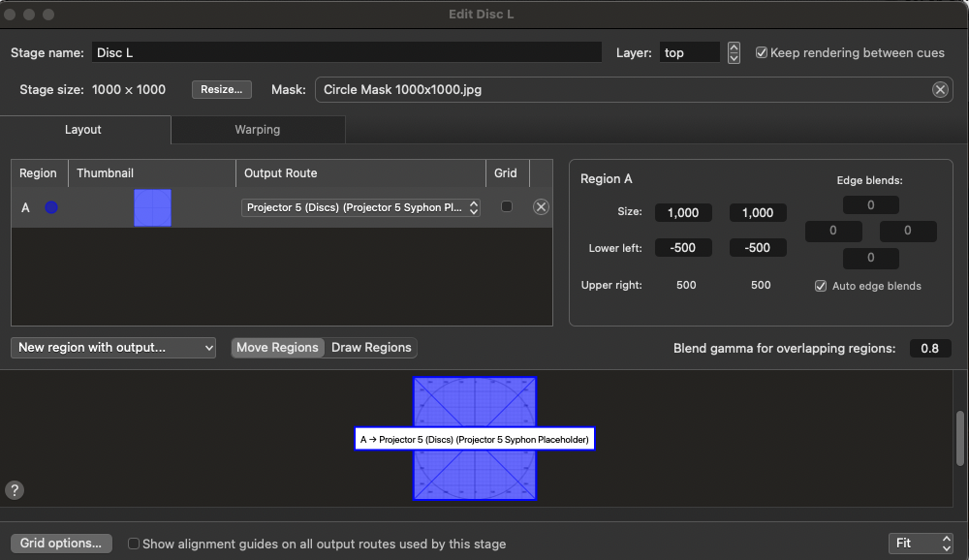This screenshot has height=560, width=969.
Task: Open New region with output dropdown
Action: (x=113, y=348)
